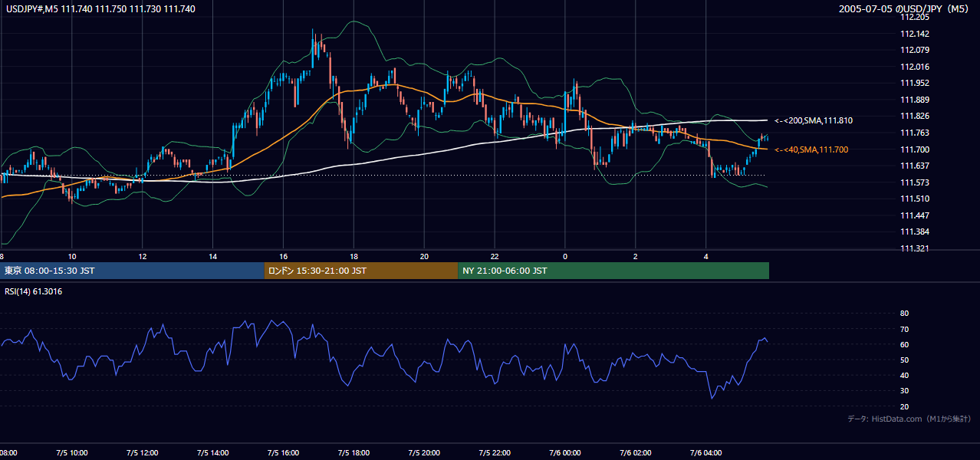Click the 7/5 16:00 time axis label
The image size is (980, 460).
[x=283, y=452]
